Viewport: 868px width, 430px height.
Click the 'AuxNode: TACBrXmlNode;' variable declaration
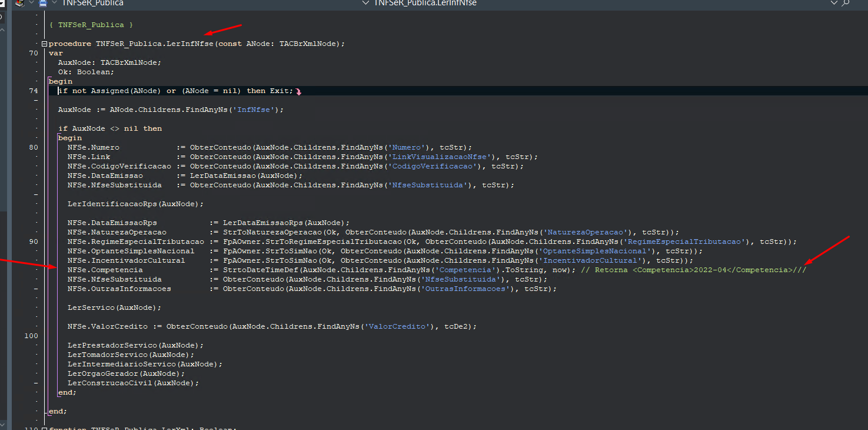(109, 62)
